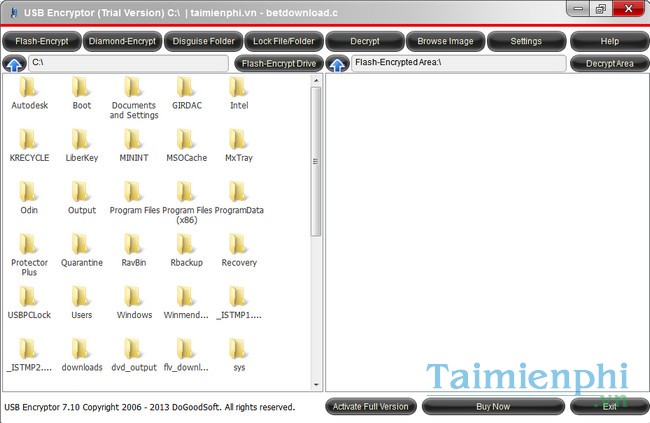The width and height of the screenshot is (650, 423).
Task: Open the Flash-Encrypt tab
Action: point(42,41)
